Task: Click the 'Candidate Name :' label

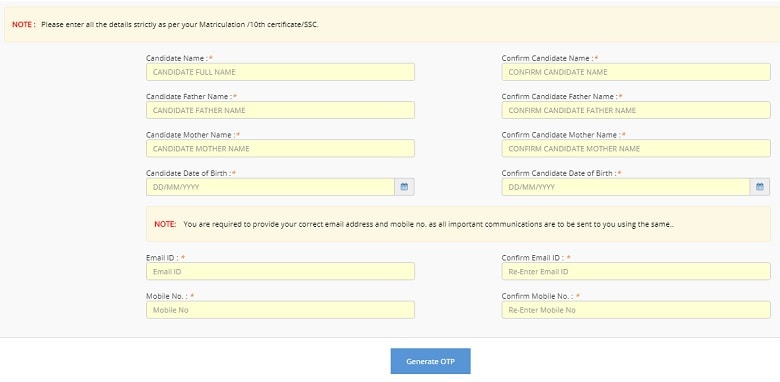Action: (x=177, y=58)
